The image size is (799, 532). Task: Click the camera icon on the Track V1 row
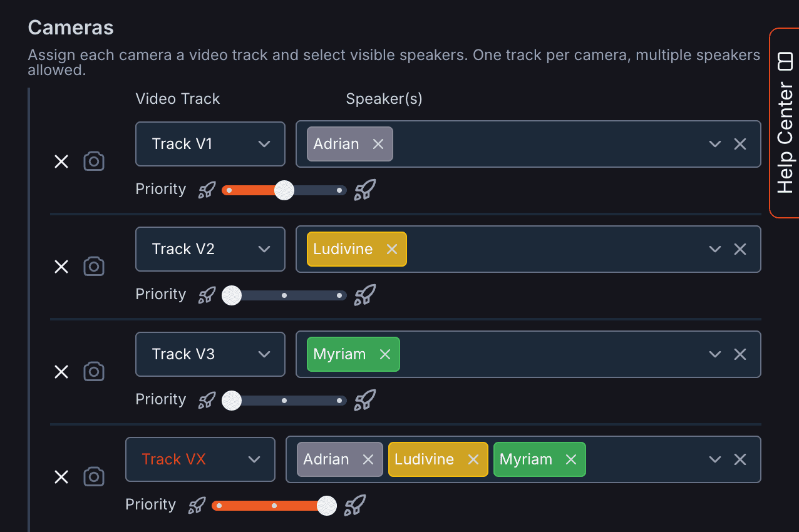point(93,161)
